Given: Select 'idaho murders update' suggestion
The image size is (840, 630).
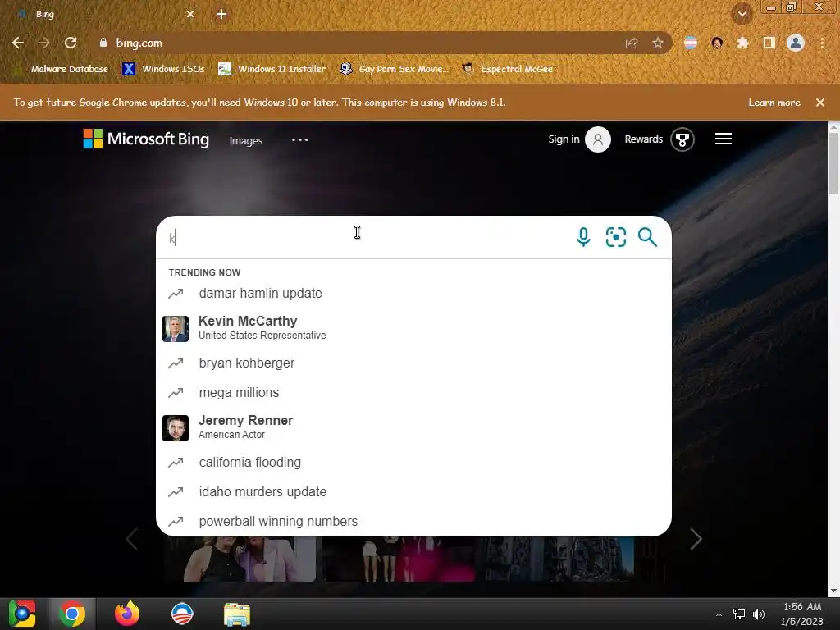Looking at the screenshot, I should click(413, 492).
